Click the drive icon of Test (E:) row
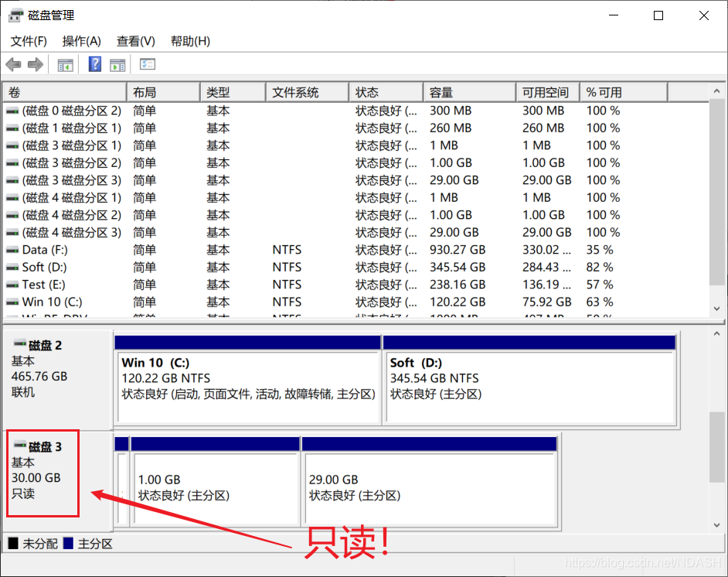 click(12, 285)
